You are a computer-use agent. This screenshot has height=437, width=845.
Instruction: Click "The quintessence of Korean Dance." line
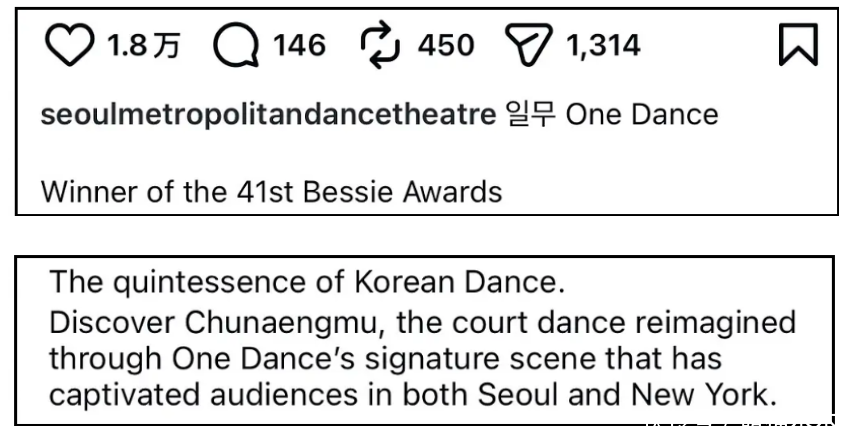click(x=308, y=283)
